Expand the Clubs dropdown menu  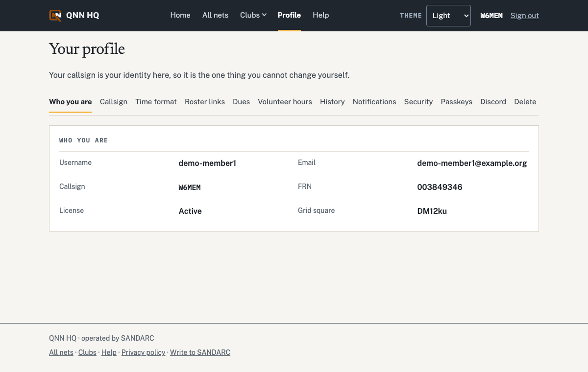(x=253, y=15)
